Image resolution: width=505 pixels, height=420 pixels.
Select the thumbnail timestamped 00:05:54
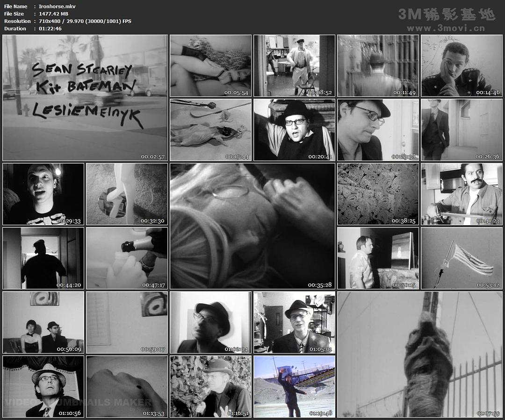[210, 65]
